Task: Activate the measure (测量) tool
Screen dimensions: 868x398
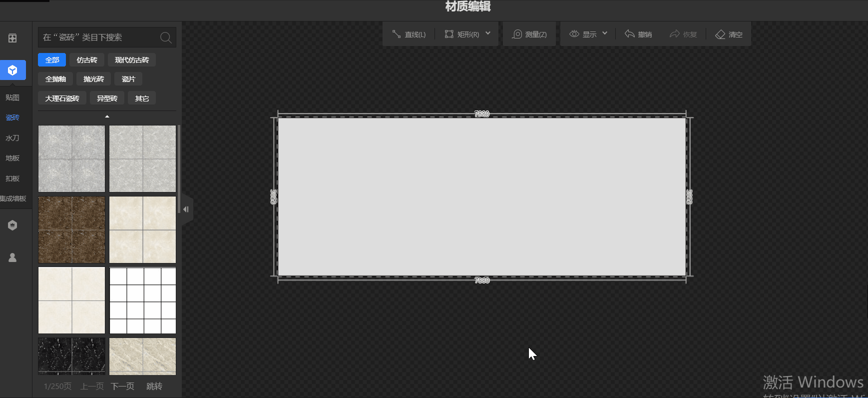Action: [529, 34]
